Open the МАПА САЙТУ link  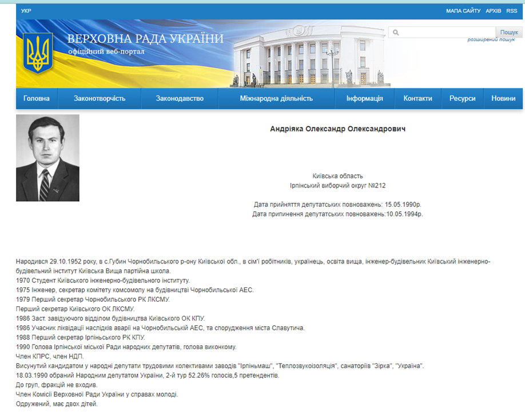click(x=463, y=11)
